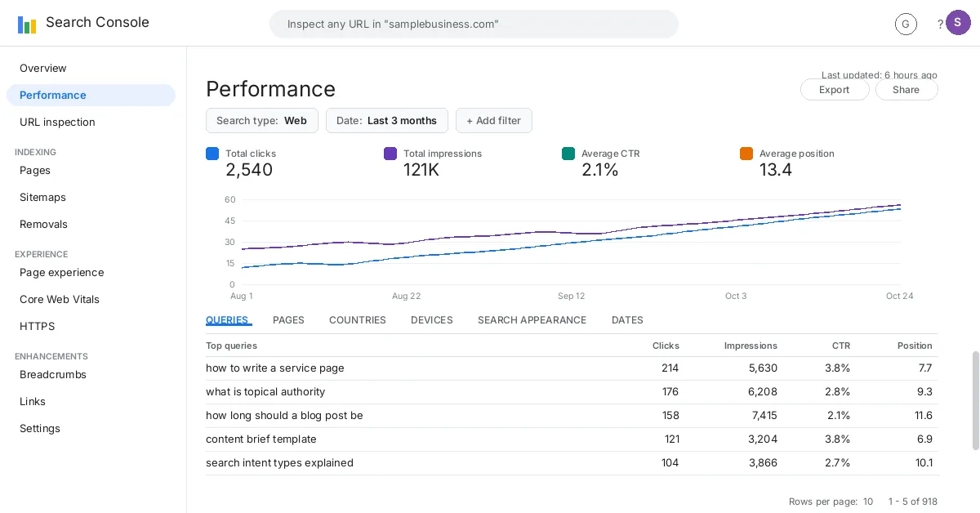Sort table by Position column header
This screenshot has height=513, width=980.
pos(915,346)
